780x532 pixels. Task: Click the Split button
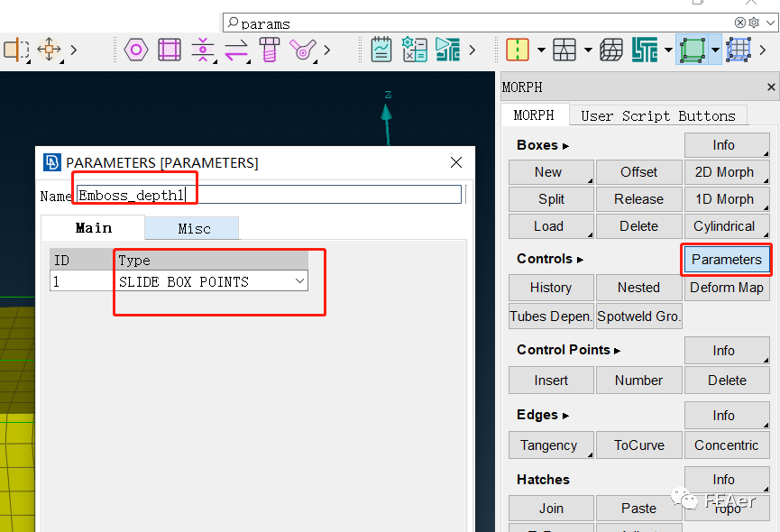coord(551,199)
